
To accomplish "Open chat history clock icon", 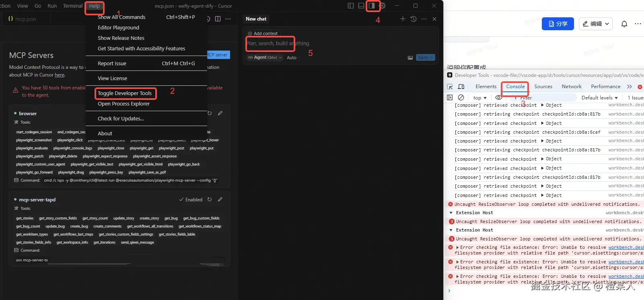I will click(x=414, y=19).
